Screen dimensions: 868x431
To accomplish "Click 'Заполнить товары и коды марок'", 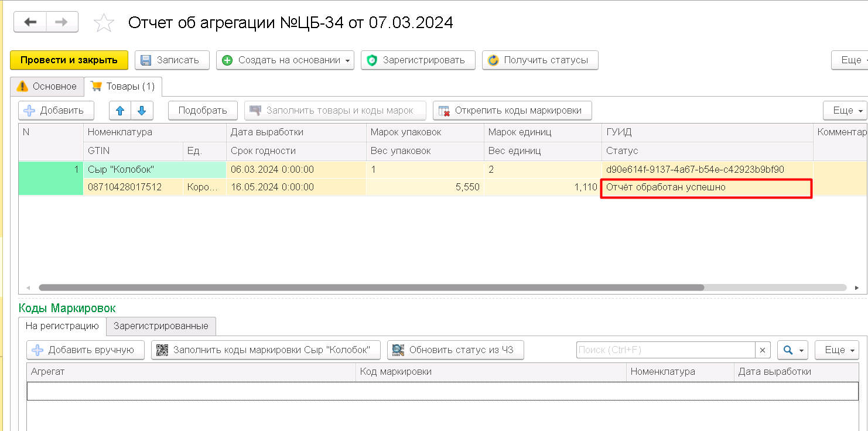I will (x=335, y=110).
